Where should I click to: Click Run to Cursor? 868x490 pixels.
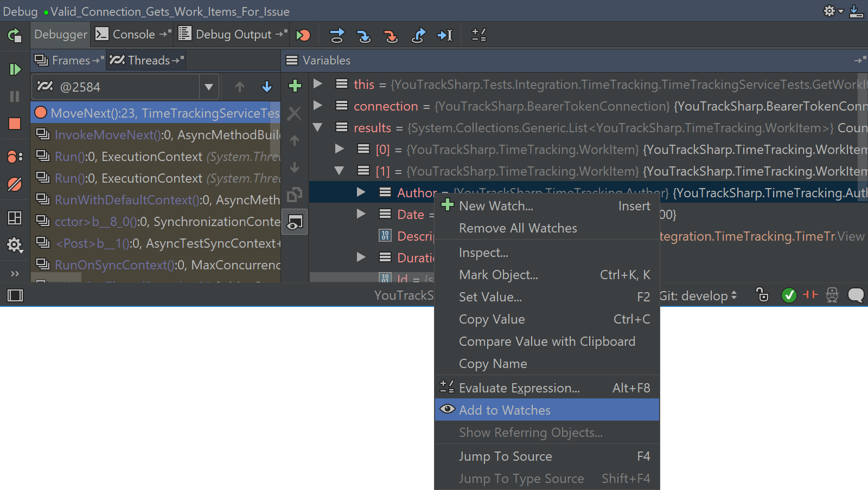pyautogui.click(x=445, y=35)
